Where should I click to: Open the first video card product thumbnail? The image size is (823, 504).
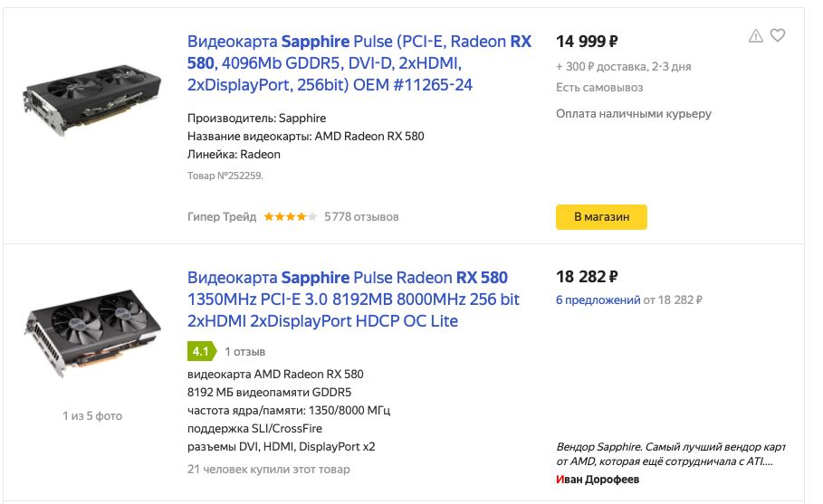92,100
